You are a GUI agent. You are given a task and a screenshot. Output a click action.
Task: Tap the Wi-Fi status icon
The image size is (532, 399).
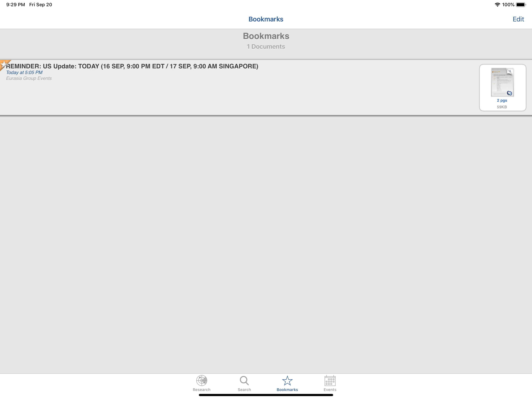[x=497, y=4]
